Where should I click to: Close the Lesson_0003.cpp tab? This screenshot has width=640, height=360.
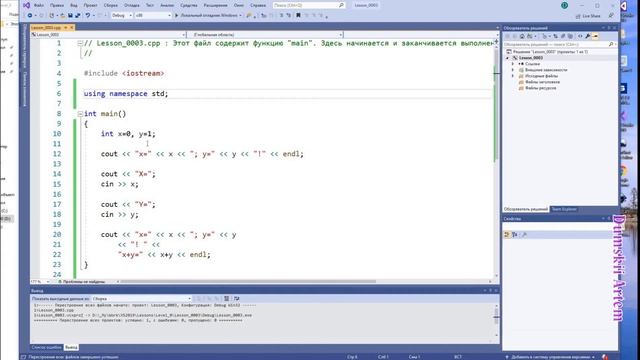click(72, 27)
